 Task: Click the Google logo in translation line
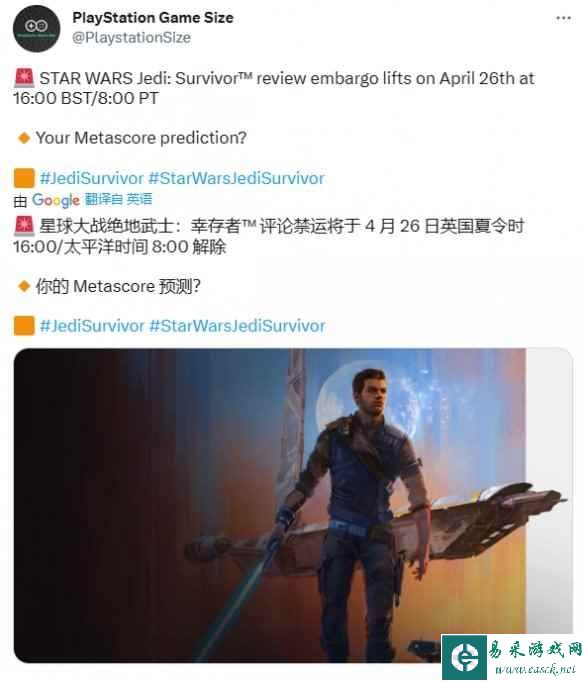[56, 200]
